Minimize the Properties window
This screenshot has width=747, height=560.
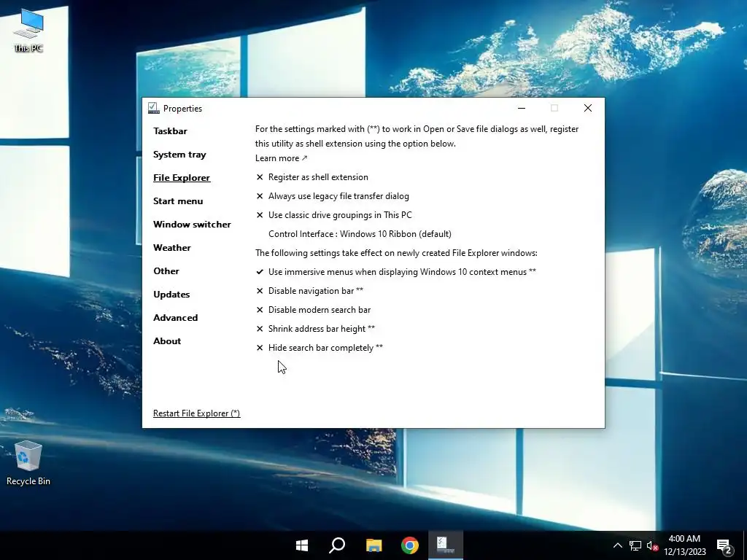(x=522, y=108)
